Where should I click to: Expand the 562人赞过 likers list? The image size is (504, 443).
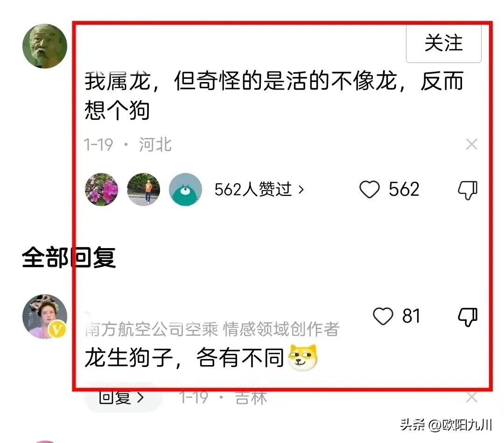259,189
